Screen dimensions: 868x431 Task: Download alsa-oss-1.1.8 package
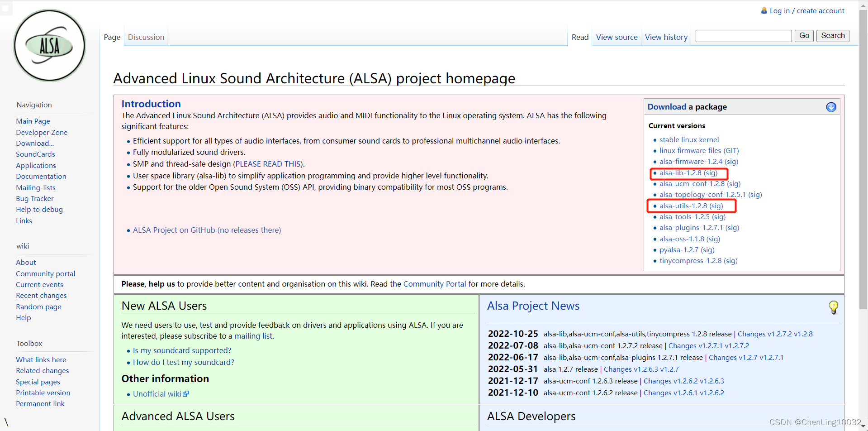coord(682,239)
